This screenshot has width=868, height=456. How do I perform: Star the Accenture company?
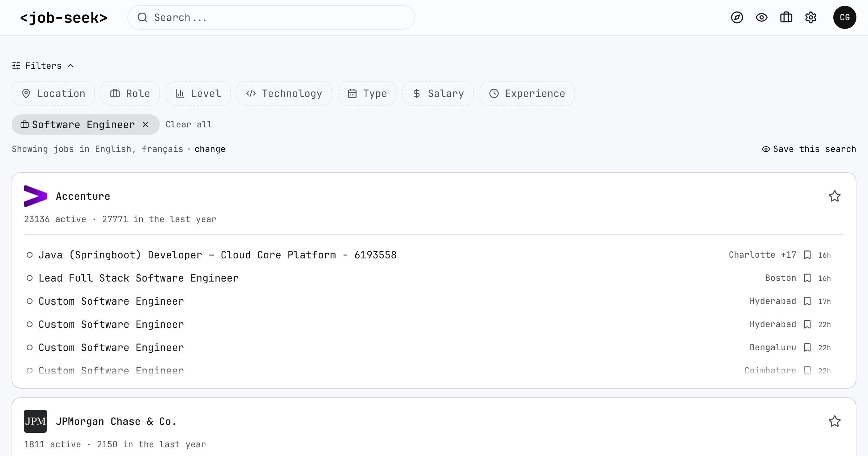834,196
